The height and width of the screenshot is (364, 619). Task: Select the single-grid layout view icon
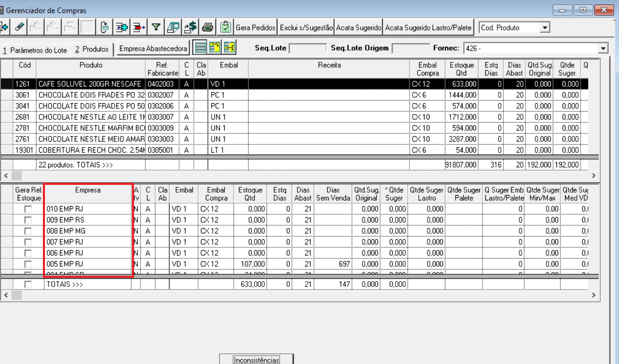(200, 48)
